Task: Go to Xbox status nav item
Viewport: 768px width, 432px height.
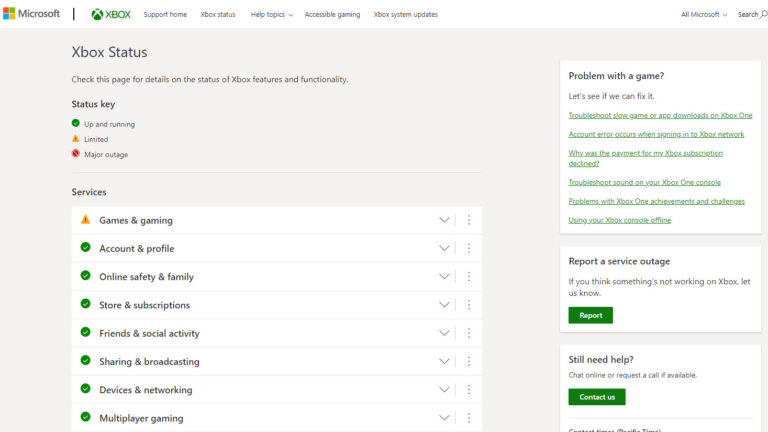Action: (218, 15)
